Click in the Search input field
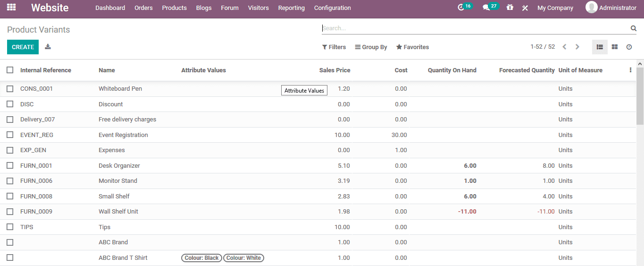The width and height of the screenshot is (644, 266). [472, 28]
